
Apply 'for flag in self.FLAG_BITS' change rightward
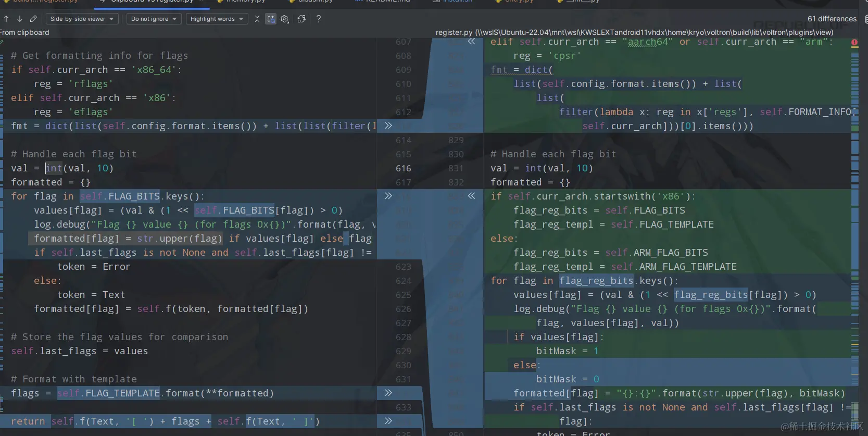(388, 196)
